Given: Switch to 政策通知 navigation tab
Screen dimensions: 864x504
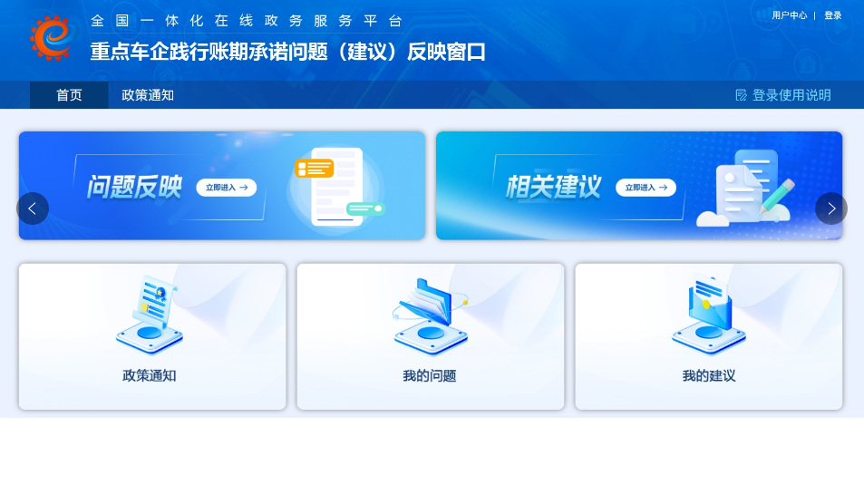Looking at the screenshot, I should (x=148, y=95).
